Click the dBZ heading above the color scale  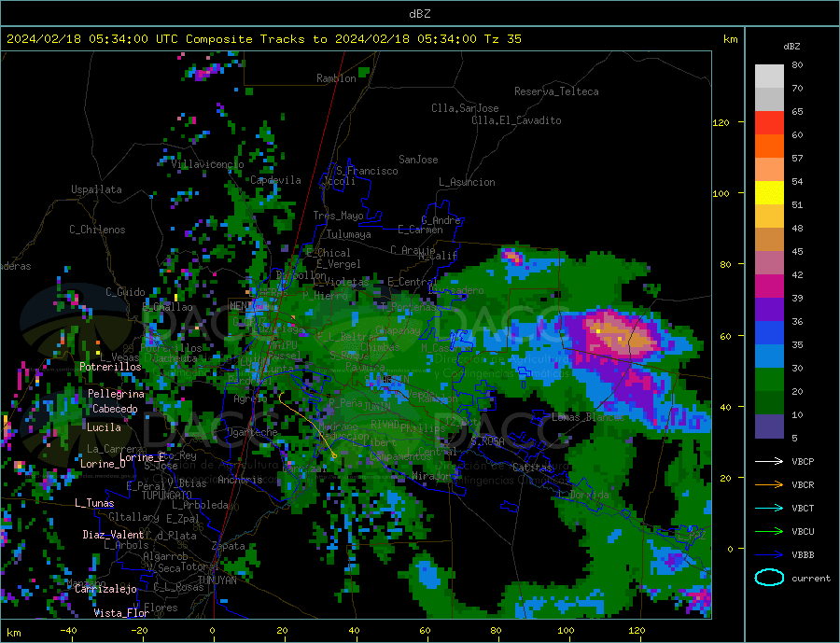tap(791, 47)
